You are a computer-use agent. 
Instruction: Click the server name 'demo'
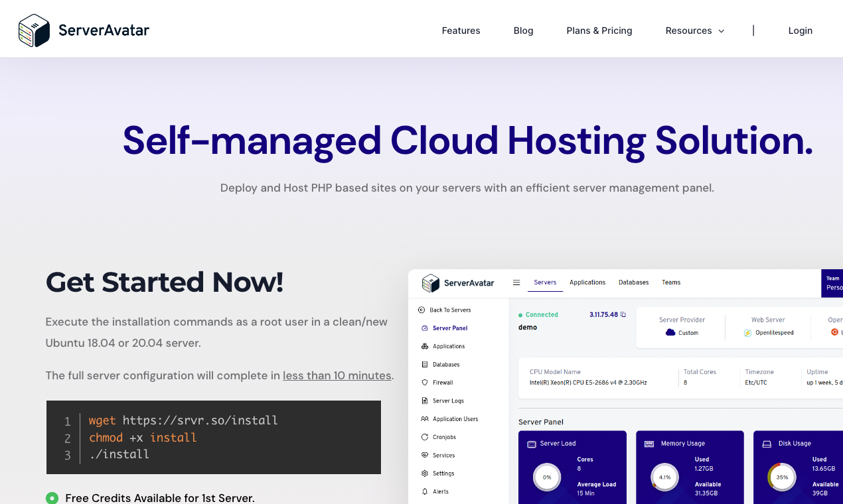[x=528, y=328]
